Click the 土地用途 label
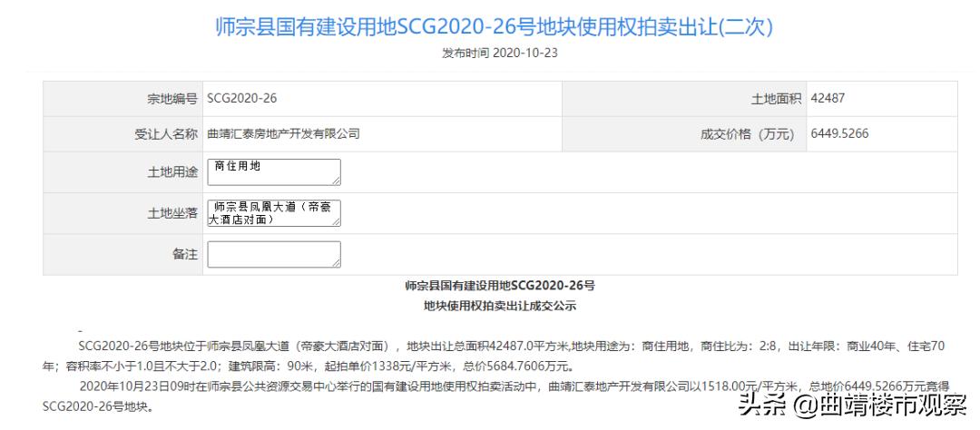This screenshot has width=980, height=430. (x=172, y=172)
